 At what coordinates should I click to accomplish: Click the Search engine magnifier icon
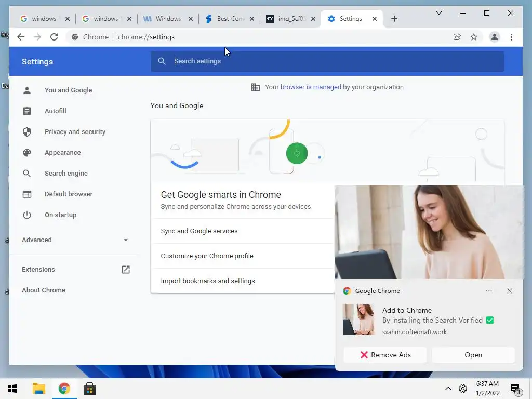(27, 174)
